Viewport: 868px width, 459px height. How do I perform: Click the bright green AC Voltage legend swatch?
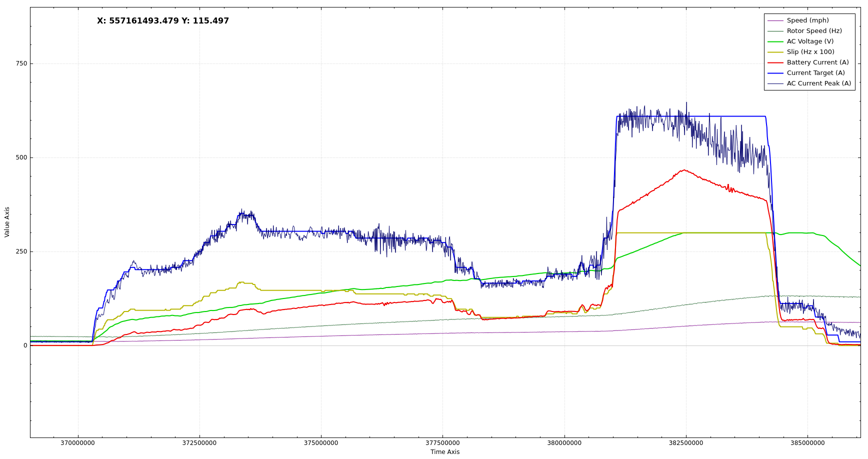point(775,41)
